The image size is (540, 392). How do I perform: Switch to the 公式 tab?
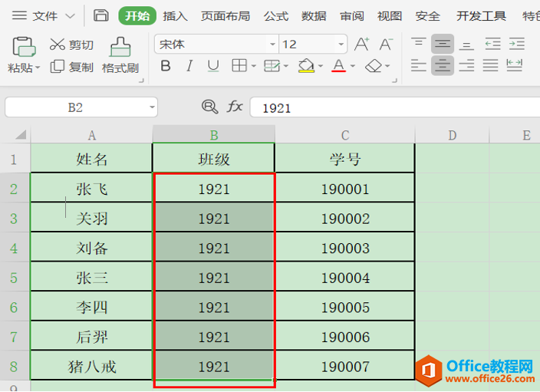[276, 16]
